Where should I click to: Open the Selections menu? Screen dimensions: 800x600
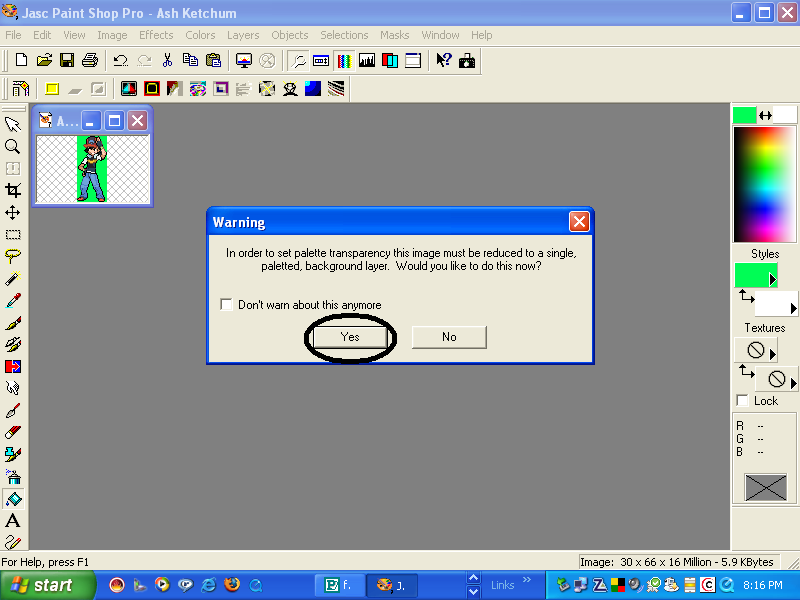(344, 35)
